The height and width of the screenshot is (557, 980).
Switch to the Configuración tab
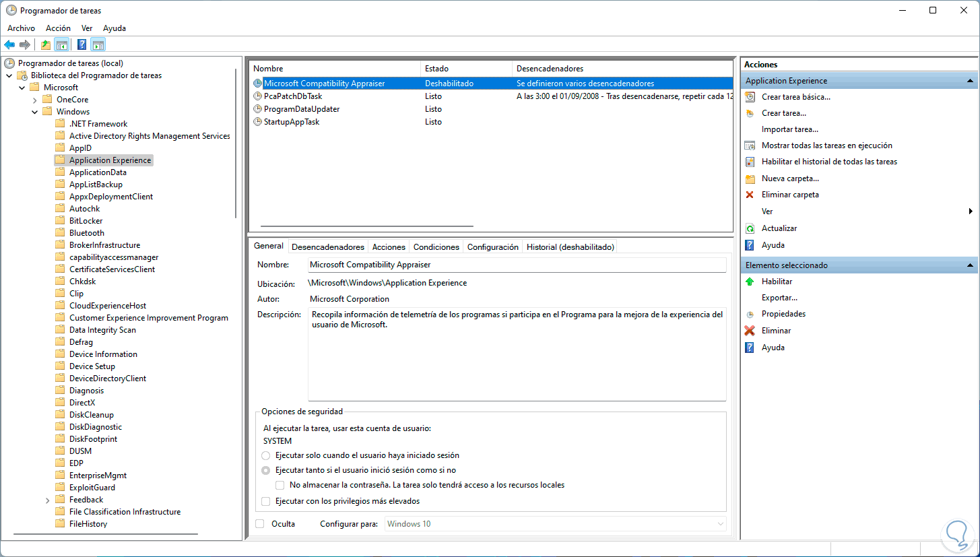tap(493, 247)
